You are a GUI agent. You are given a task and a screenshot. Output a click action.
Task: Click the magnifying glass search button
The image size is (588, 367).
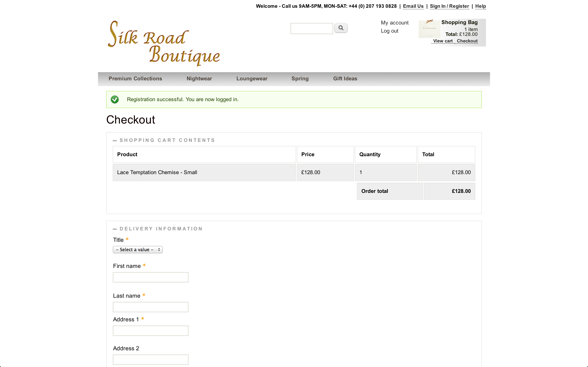click(341, 28)
